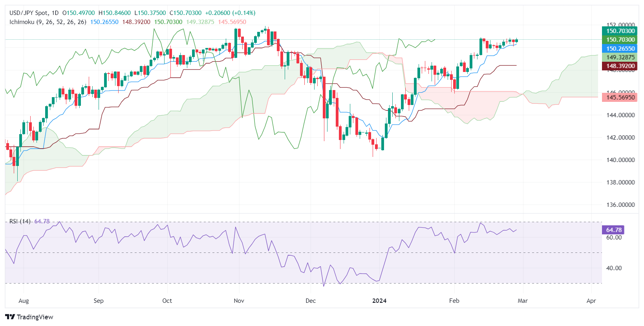
Task: Click the 40.00 level on the RSI scale
Action: [x=614, y=268]
